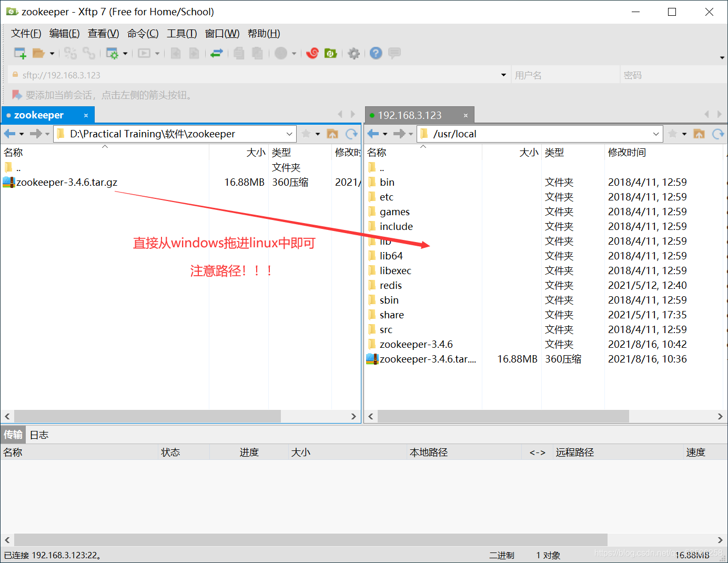Click the transfer sync arrows icon

217,53
